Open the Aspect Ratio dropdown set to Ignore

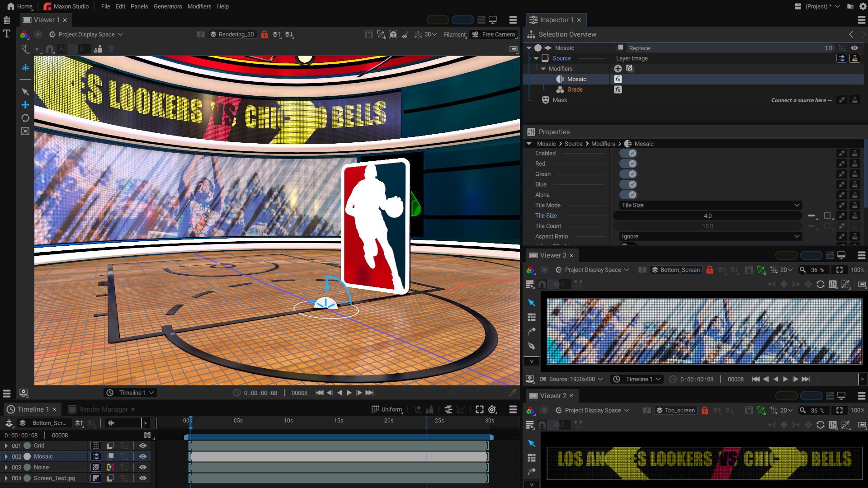709,236
